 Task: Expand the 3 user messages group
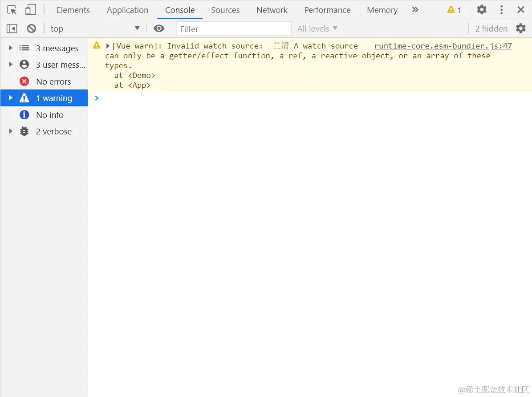coord(11,65)
